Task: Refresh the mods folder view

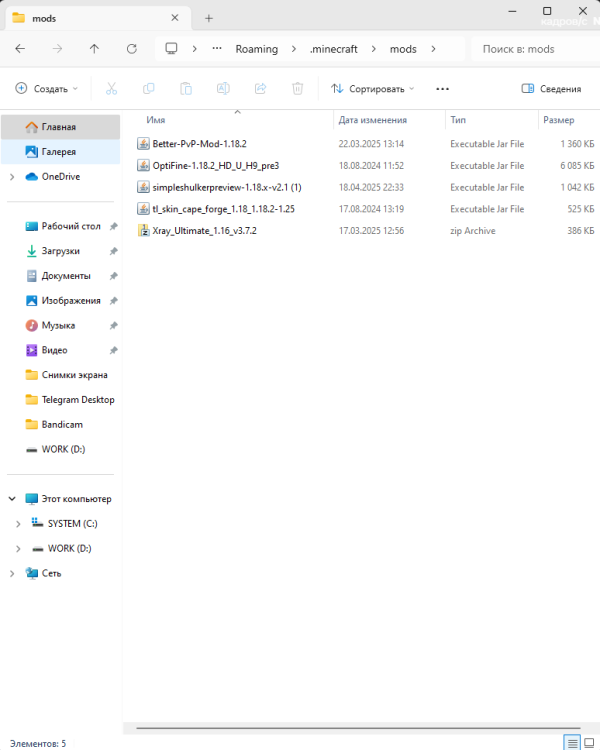Action: click(132, 49)
